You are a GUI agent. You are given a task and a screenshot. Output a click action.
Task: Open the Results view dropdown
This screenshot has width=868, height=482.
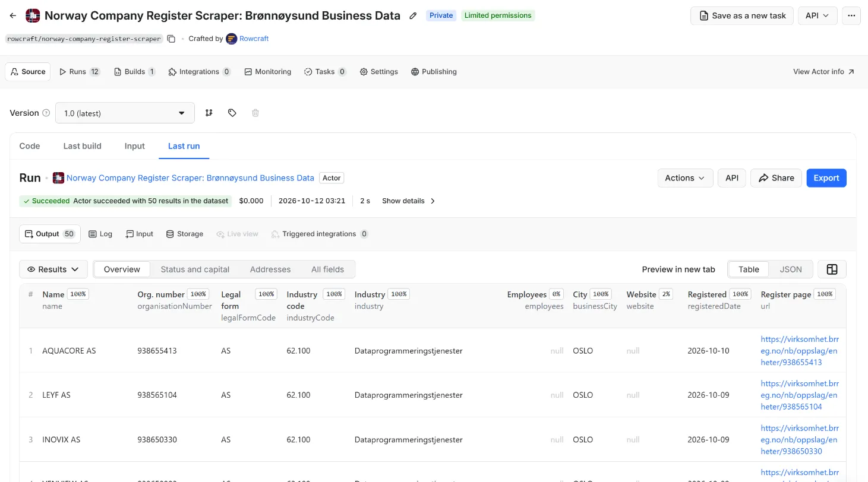click(x=53, y=269)
